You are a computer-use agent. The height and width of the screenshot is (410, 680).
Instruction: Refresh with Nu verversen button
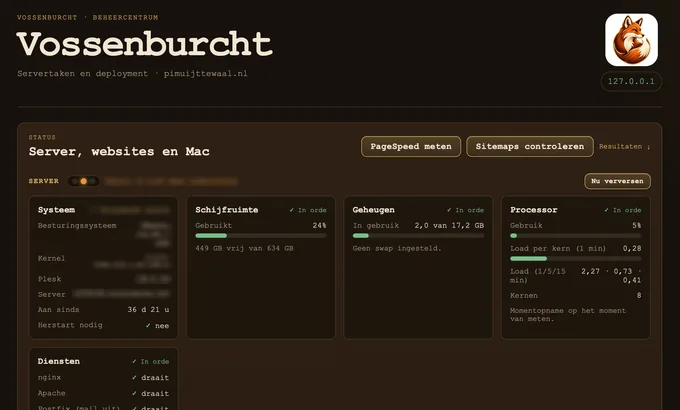click(617, 181)
